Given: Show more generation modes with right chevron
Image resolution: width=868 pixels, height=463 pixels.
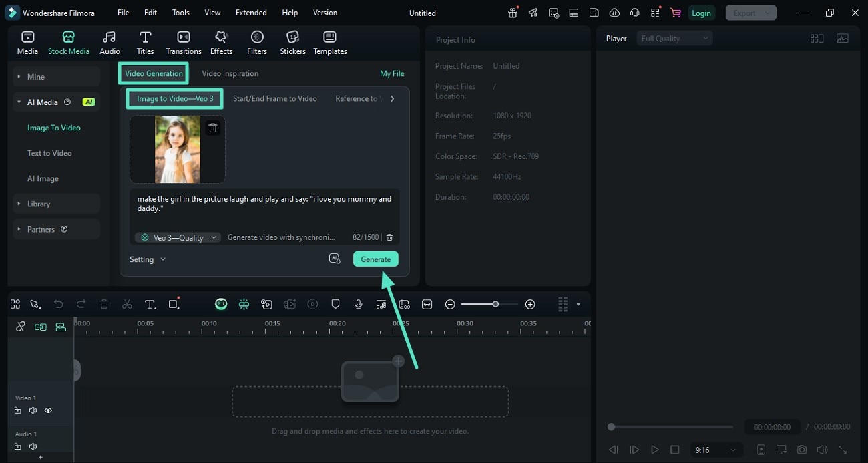Looking at the screenshot, I should (x=392, y=98).
